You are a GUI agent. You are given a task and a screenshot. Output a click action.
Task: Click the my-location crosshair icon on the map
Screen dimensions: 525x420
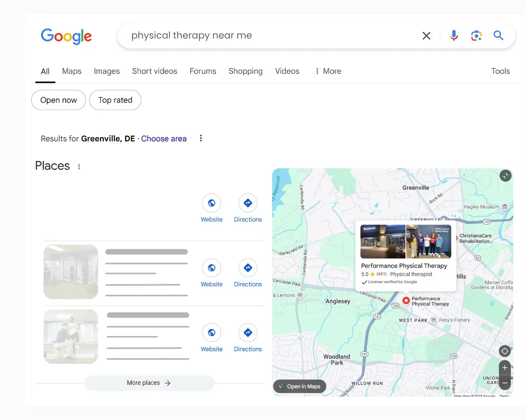(x=504, y=351)
